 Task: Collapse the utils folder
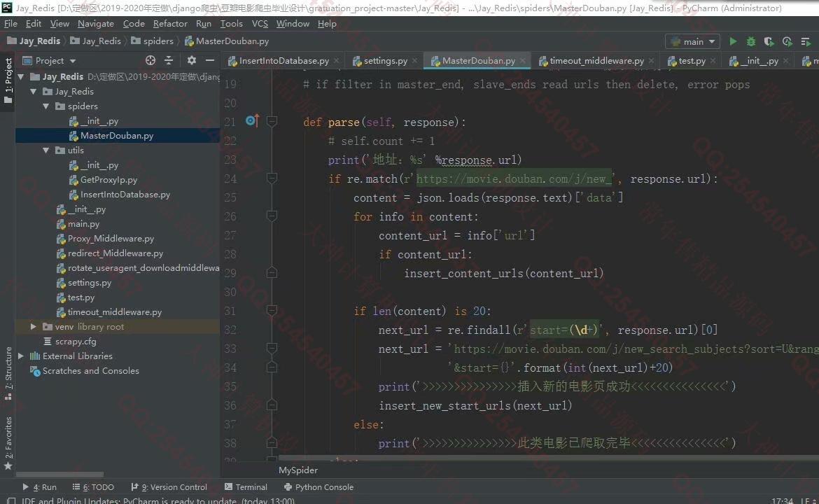tap(46, 150)
